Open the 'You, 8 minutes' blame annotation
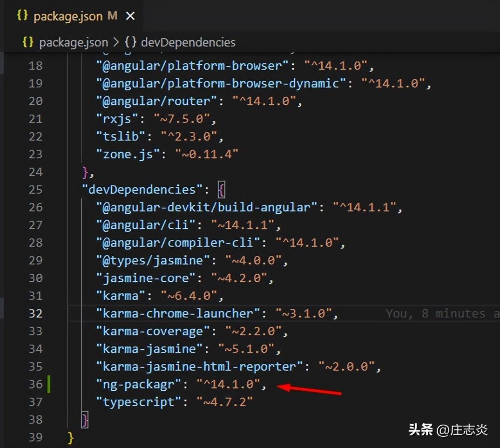The height and width of the screenshot is (448, 500). point(441,313)
